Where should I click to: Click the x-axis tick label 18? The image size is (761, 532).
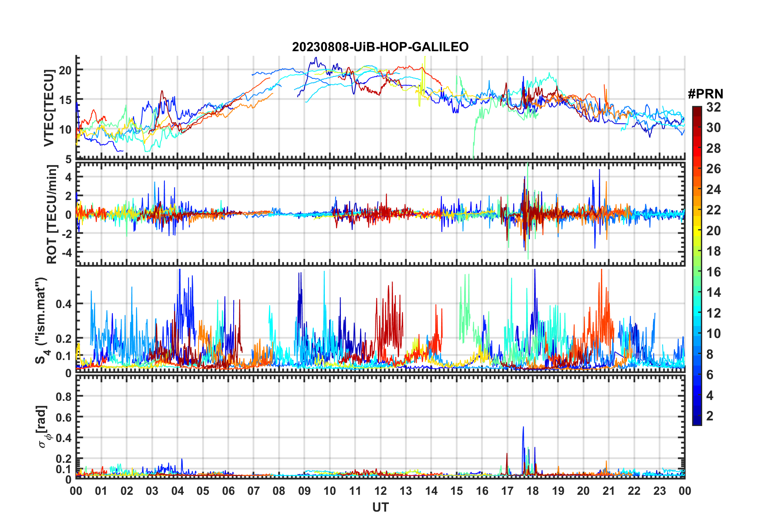tap(533, 491)
